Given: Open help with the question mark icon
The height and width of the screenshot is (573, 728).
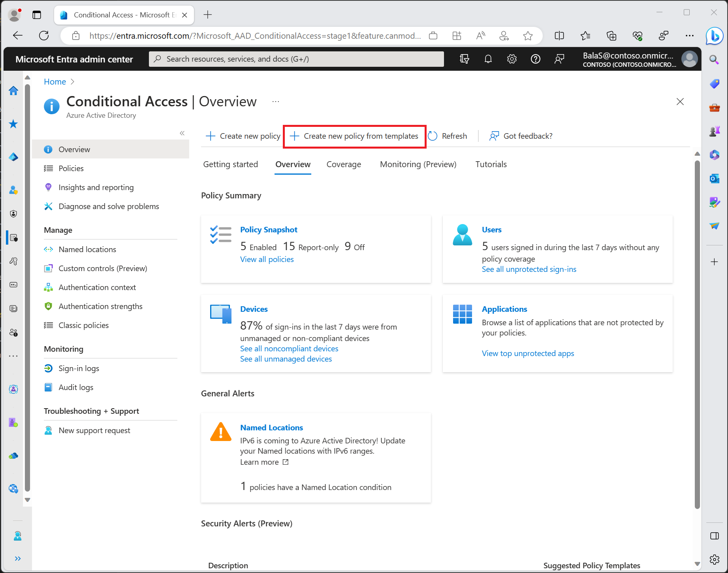Looking at the screenshot, I should point(536,58).
